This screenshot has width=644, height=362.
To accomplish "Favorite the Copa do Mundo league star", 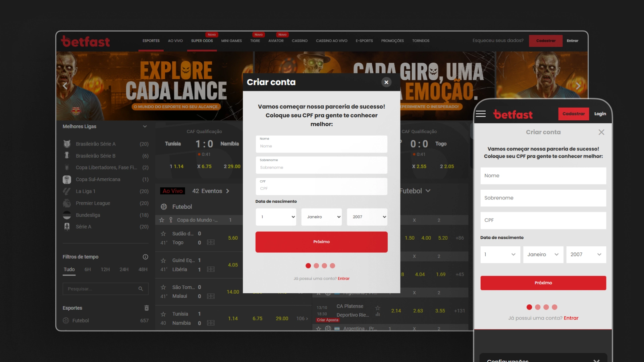I will (x=162, y=220).
